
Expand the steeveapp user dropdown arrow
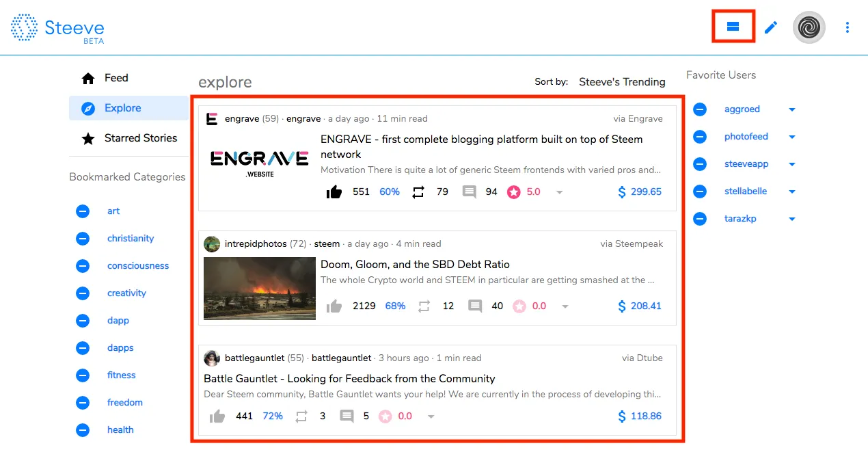pyautogui.click(x=792, y=164)
